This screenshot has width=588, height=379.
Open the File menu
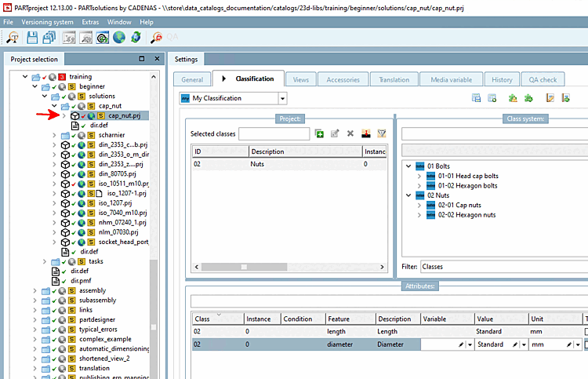[9, 22]
